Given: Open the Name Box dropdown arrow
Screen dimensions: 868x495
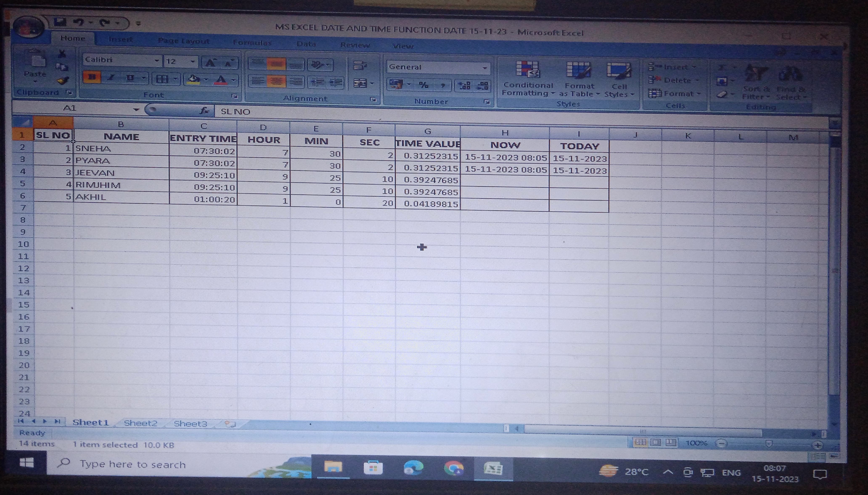Looking at the screenshot, I should point(136,109).
